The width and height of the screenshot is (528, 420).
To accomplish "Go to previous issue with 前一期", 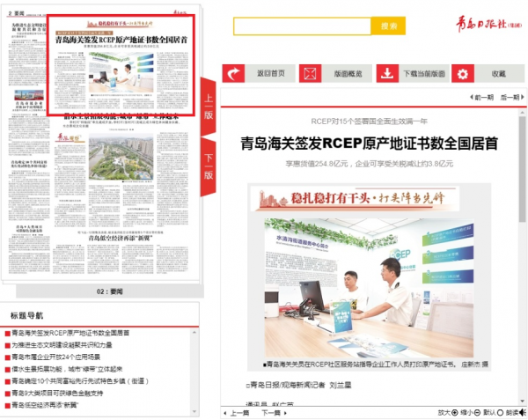I will (x=483, y=97).
